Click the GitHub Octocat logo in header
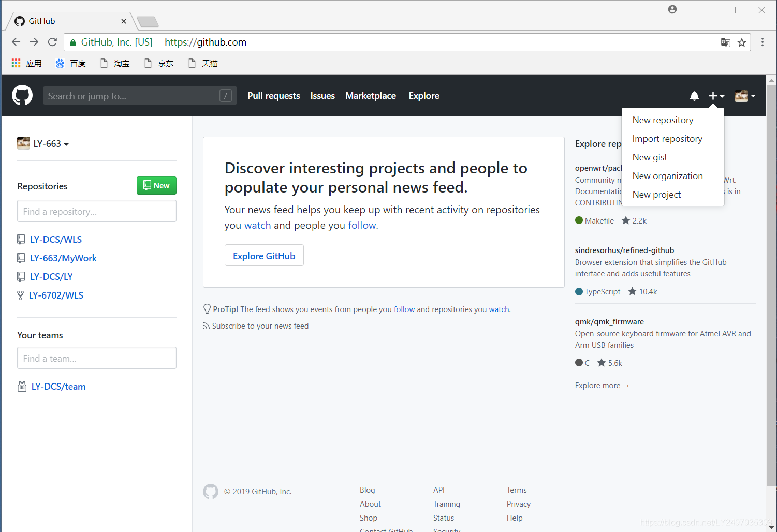The height and width of the screenshot is (532, 777). click(x=22, y=95)
